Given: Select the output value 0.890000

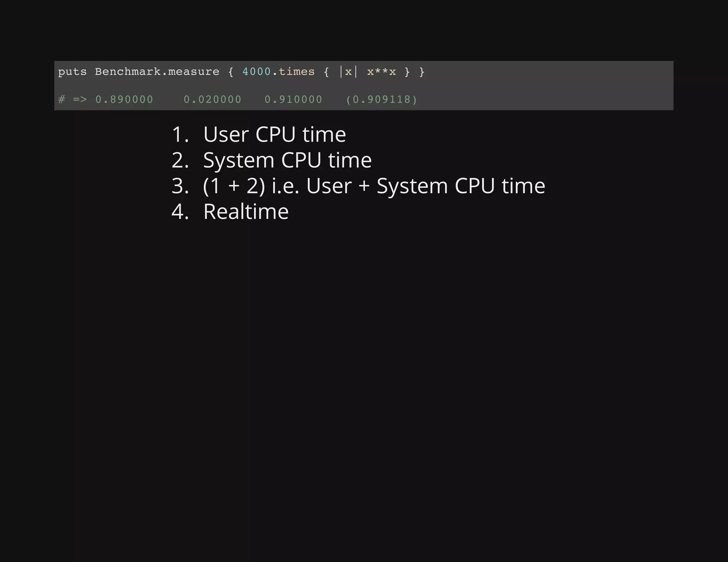Looking at the screenshot, I should (124, 99).
